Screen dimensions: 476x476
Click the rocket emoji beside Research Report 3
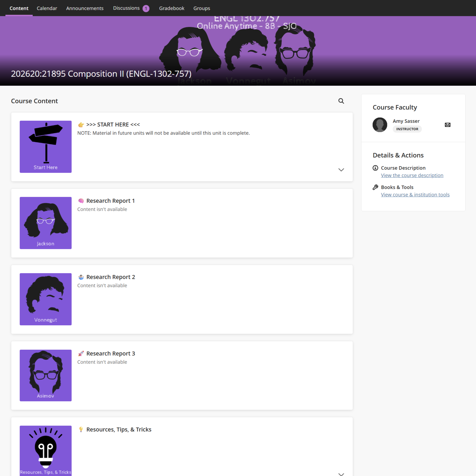click(x=81, y=353)
